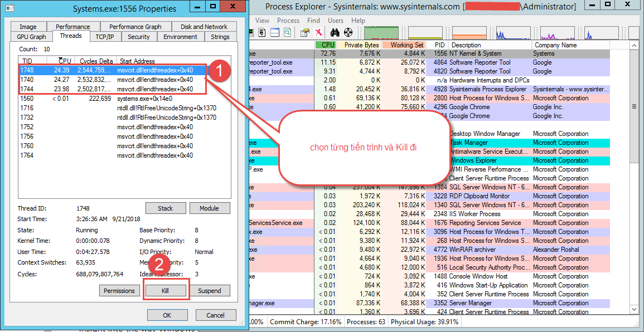Toggle the Show Lower Pane toolbar icon
The width and height of the screenshot is (644, 332).
coord(275,32)
